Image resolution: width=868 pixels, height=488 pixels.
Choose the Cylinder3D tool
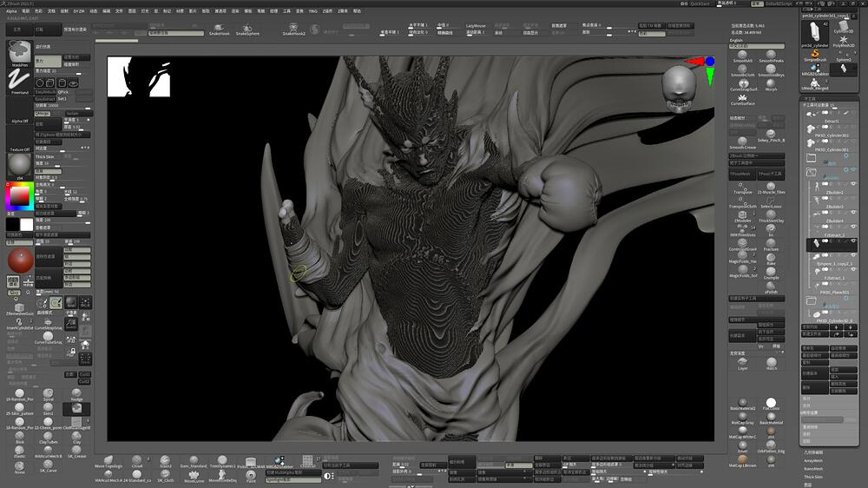tap(844, 28)
